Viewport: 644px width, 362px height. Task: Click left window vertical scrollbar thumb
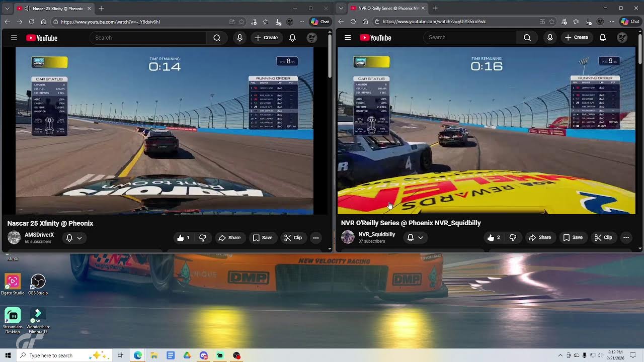(x=330, y=55)
